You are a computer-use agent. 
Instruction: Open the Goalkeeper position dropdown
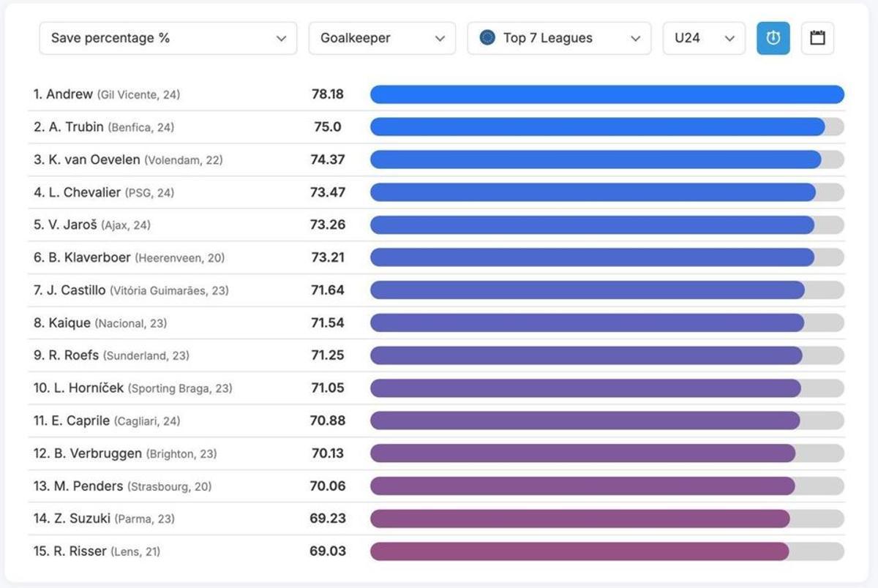tap(382, 38)
